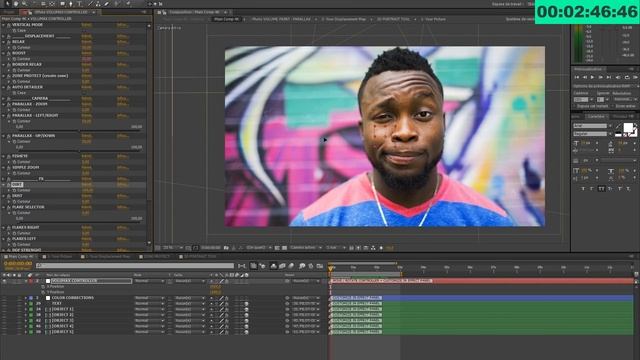Hide the VOLUMAX CONTROLLER layer eye
Image resolution: width=640 pixels, height=360 pixels.
pos(4,281)
